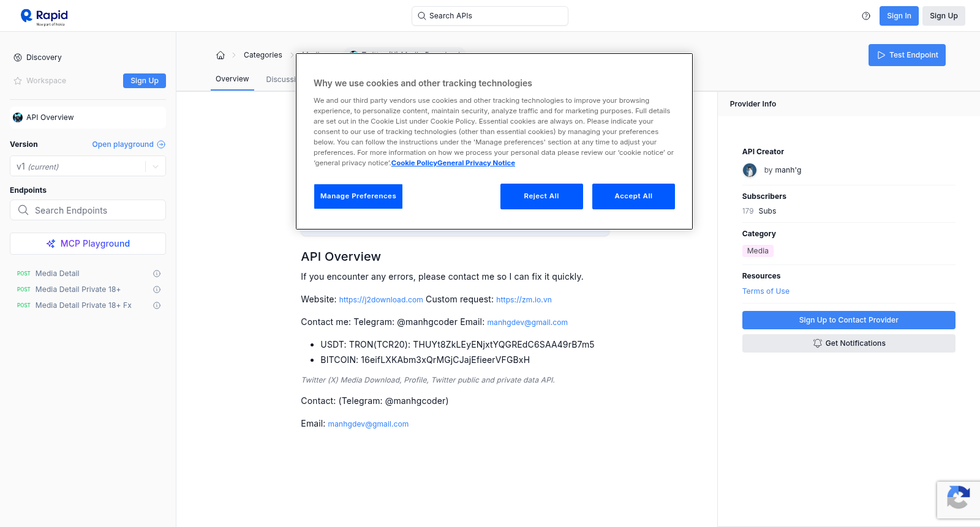Click the Open playground arrow icon
This screenshot has height=527, width=980.
click(x=161, y=144)
